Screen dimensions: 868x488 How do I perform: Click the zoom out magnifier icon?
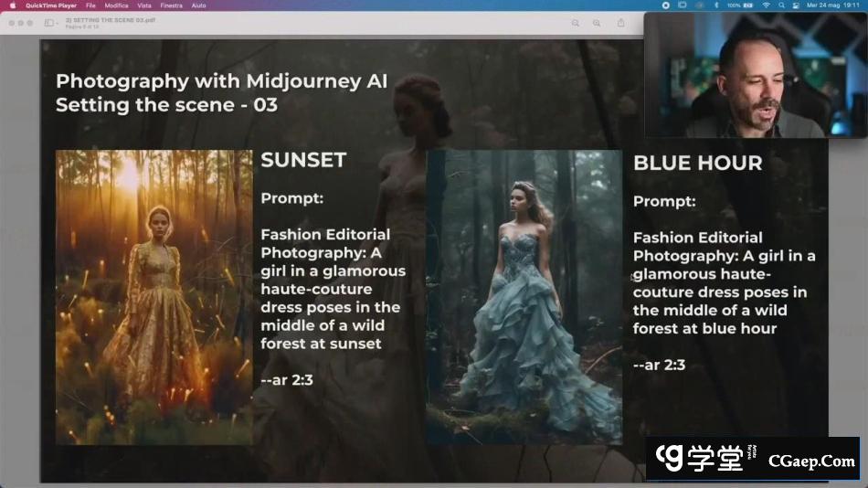pos(576,23)
